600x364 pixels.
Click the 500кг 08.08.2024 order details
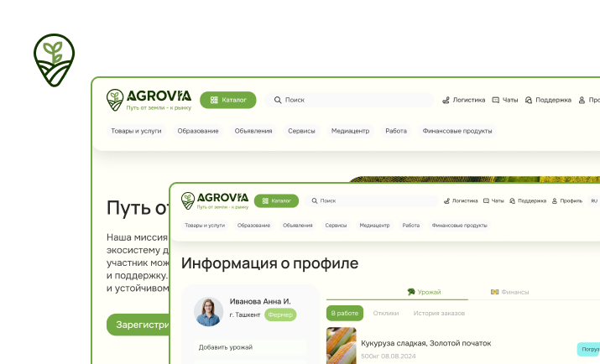pyautogui.click(x=388, y=356)
